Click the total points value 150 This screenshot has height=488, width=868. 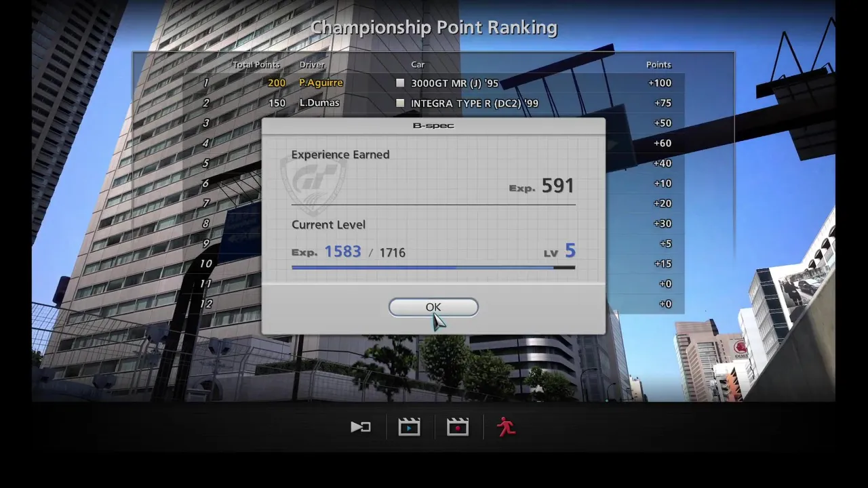tap(277, 103)
